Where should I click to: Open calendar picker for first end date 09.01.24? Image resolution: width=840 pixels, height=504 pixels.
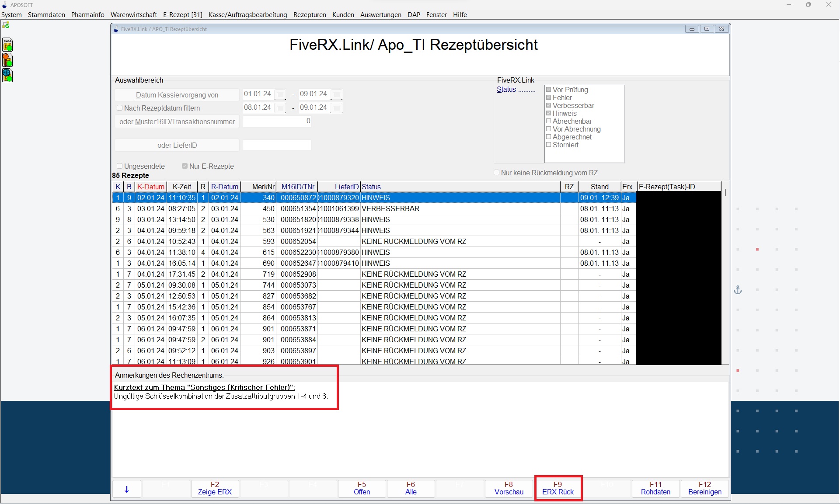337,94
